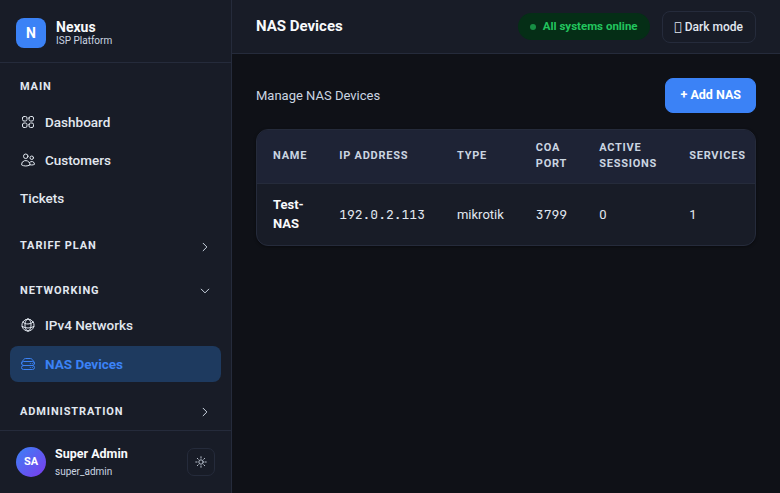Select the IP address 192.0.2.113
Screen dimensions: 780x493
(x=382, y=215)
